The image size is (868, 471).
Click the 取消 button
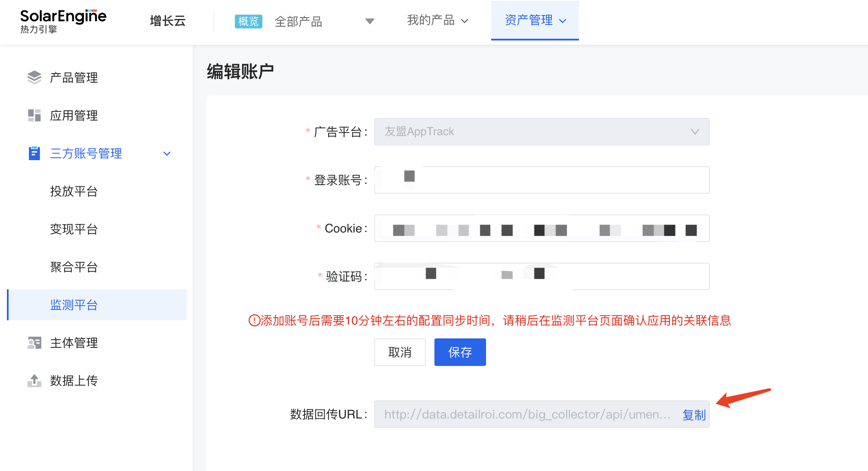[400, 352]
